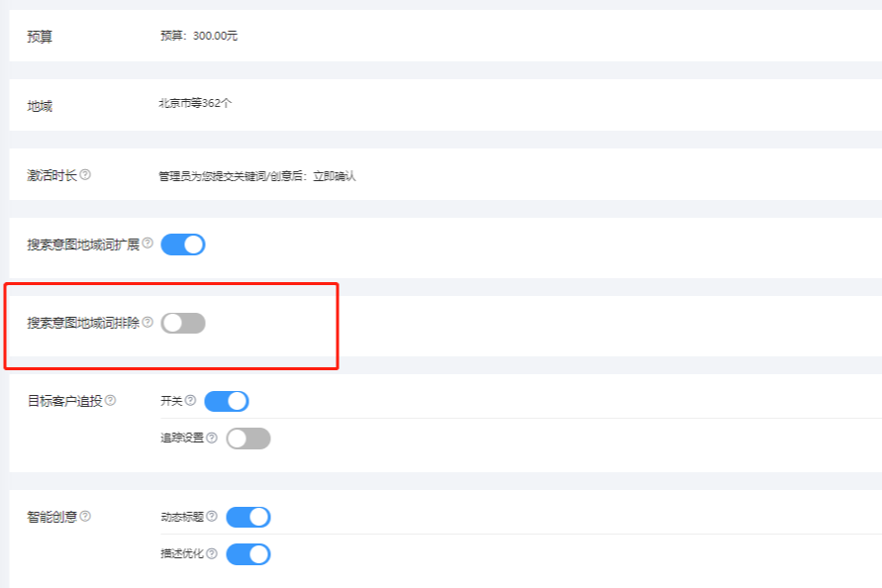Viewport: 882px width, 588px height.
Task: Click help icon beside 智能创意
Action: pyautogui.click(x=85, y=516)
